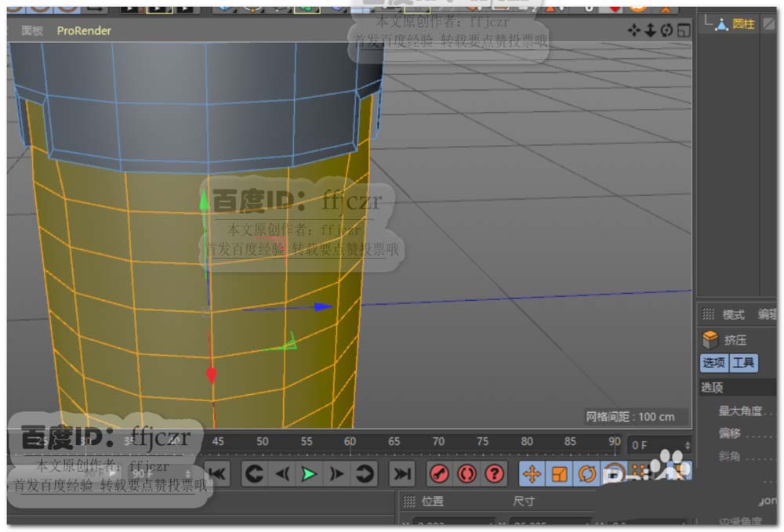This screenshot has width=784, height=532.
Task: Click the viewport camera move icon
Action: pyautogui.click(x=634, y=31)
